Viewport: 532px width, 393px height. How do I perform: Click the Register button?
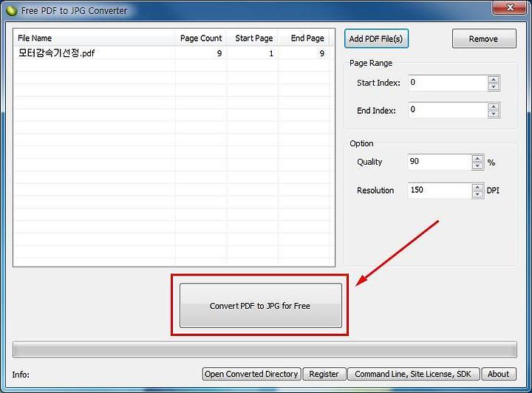click(x=324, y=374)
